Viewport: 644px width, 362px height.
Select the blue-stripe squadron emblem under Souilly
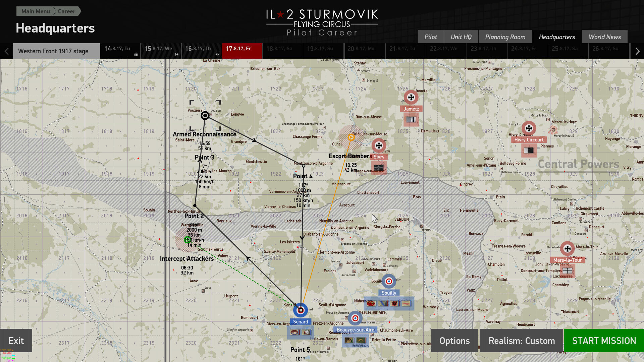383,304
